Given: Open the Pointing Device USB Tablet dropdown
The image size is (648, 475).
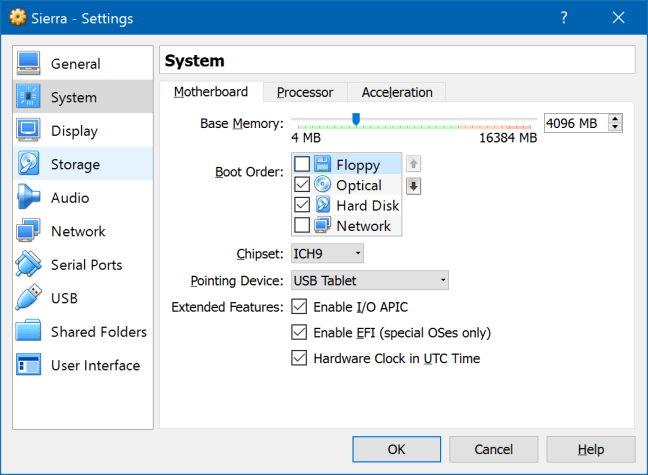Looking at the screenshot, I should coord(369,281).
